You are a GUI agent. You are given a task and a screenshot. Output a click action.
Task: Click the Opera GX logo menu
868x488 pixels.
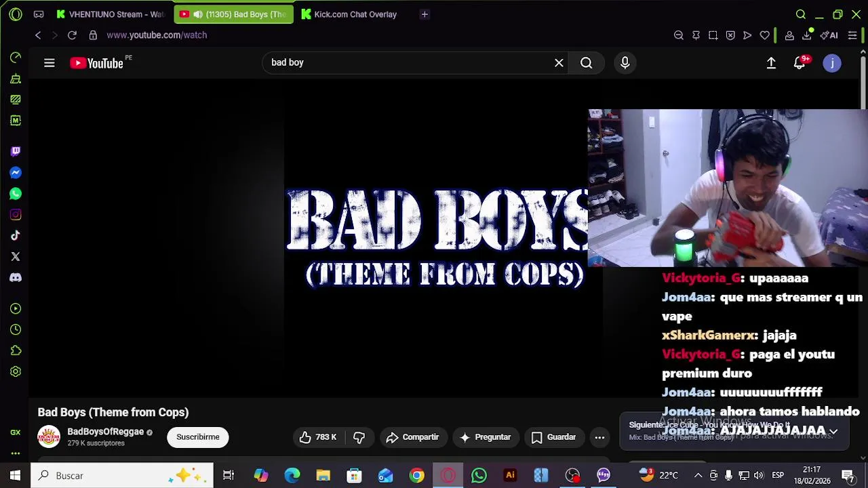[16, 14]
